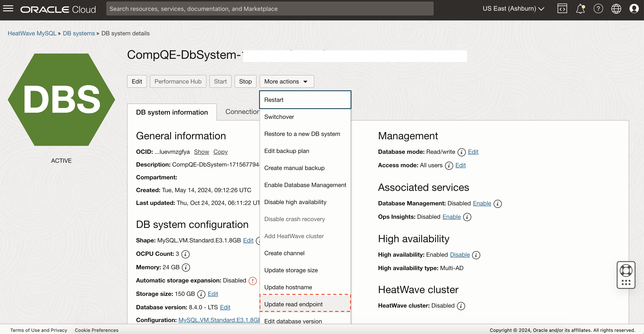Open the Help menu icon

pyautogui.click(x=598, y=9)
